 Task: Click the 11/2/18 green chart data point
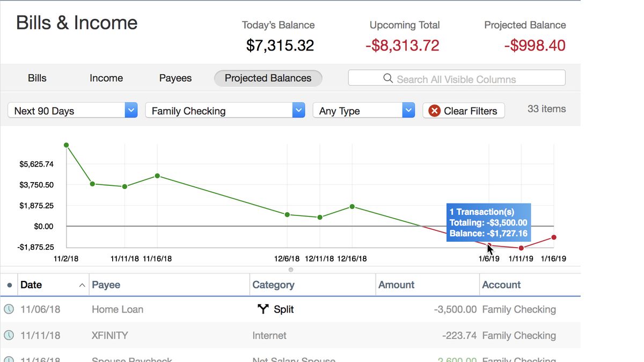coord(67,145)
